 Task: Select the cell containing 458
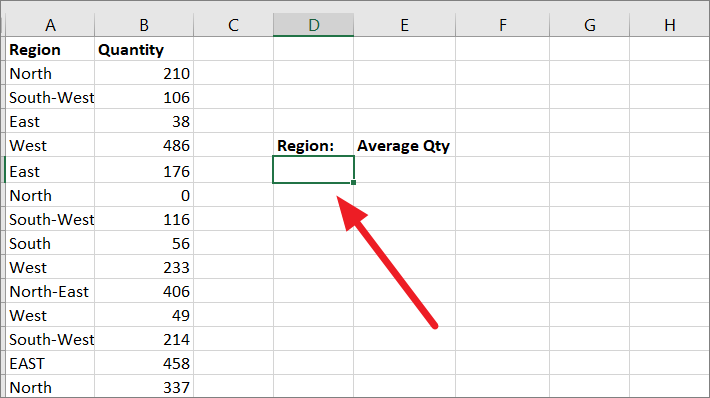144,363
